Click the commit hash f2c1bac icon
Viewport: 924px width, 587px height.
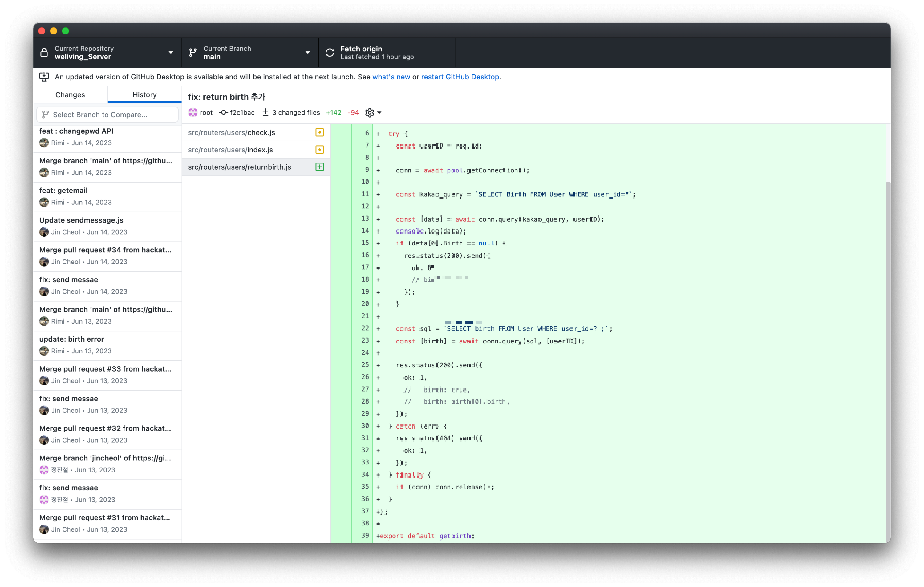[x=223, y=112]
